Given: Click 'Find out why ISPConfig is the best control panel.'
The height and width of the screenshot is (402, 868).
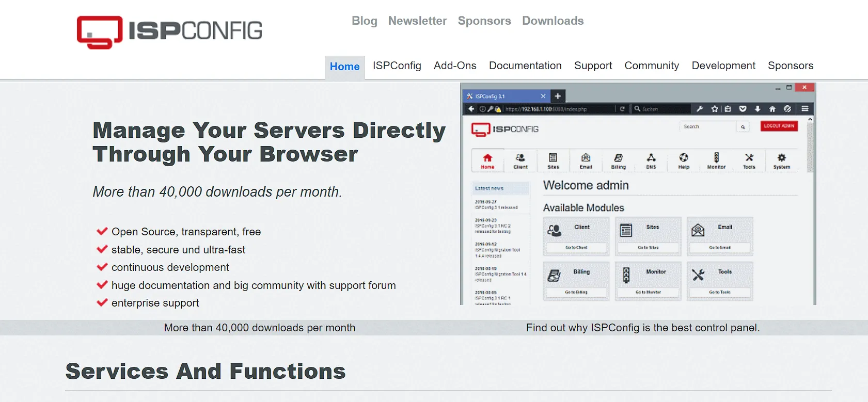Looking at the screenshot, I should pos(643,328).
